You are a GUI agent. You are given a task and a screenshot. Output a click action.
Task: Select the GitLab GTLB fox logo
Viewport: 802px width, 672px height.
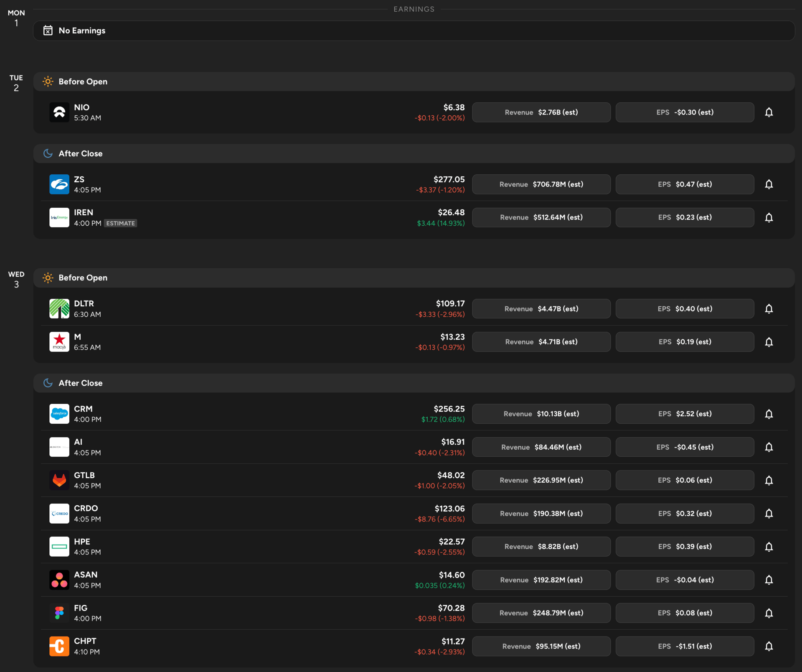point(59,480)
